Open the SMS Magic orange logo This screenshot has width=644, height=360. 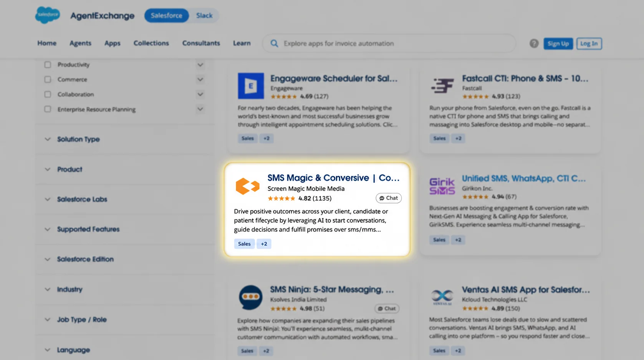click(x=247, y=186)
